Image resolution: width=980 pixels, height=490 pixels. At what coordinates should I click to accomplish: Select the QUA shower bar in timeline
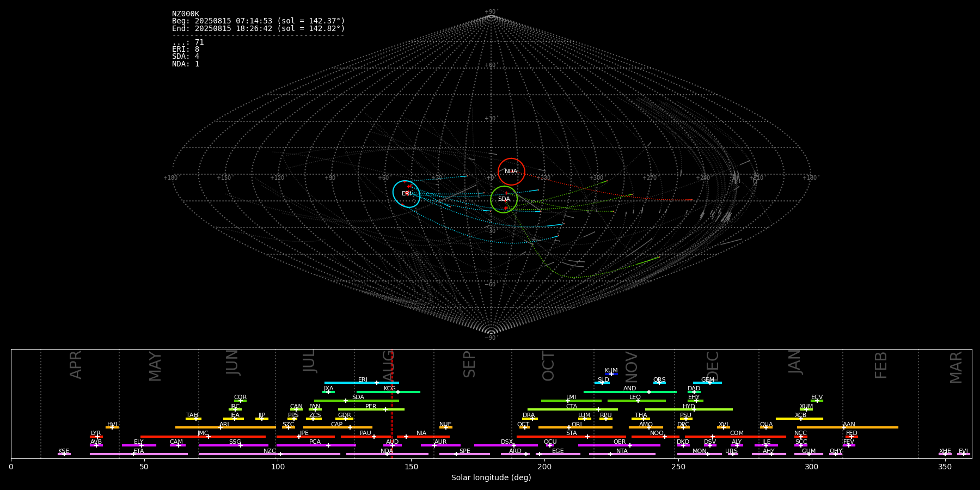[x=766, y=427]
